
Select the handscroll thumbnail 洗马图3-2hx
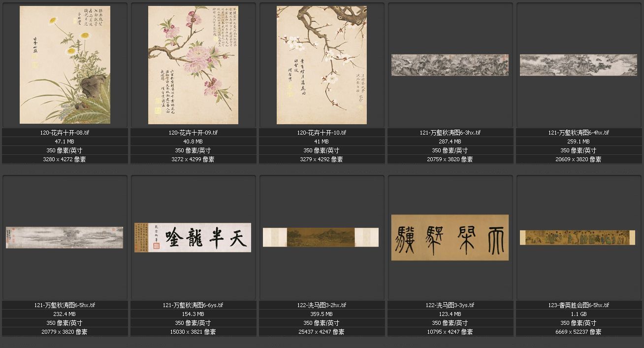pos(322,238)
